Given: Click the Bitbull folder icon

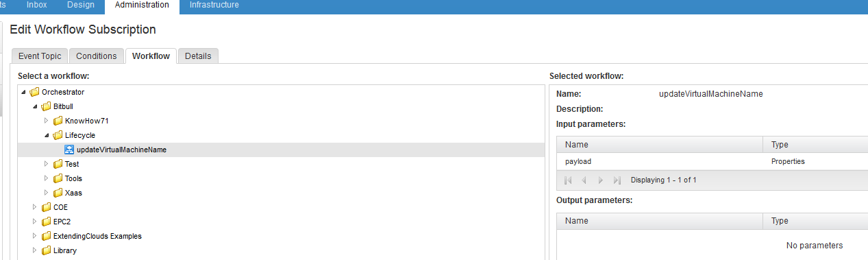Looking at the screenshot, I should pyautogui.click(x=46, y=106).
